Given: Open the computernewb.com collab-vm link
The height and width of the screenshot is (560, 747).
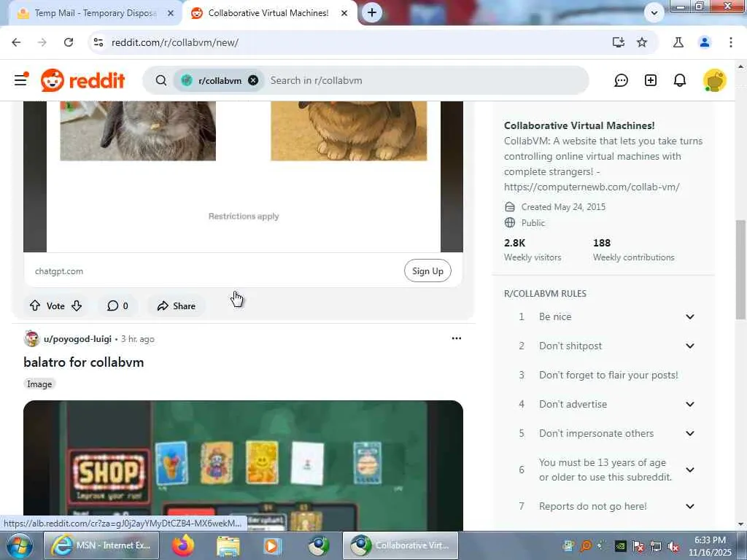Looking at the screenshot, I should (x=592, y=187).
